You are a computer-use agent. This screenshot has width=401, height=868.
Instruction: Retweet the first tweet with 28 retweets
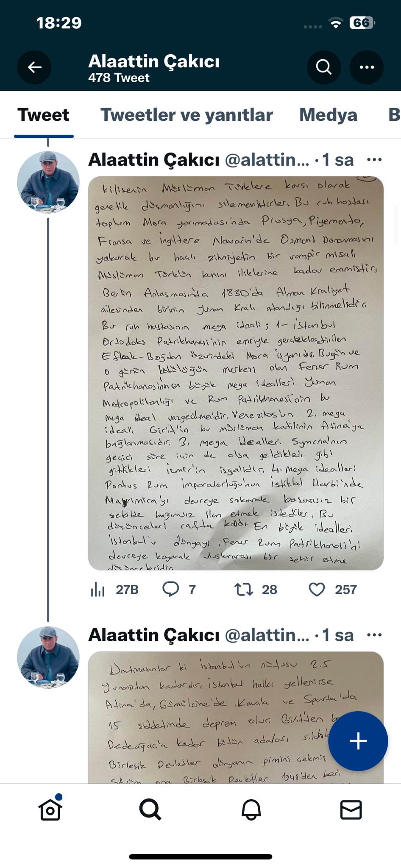click(x=244, y=589)
